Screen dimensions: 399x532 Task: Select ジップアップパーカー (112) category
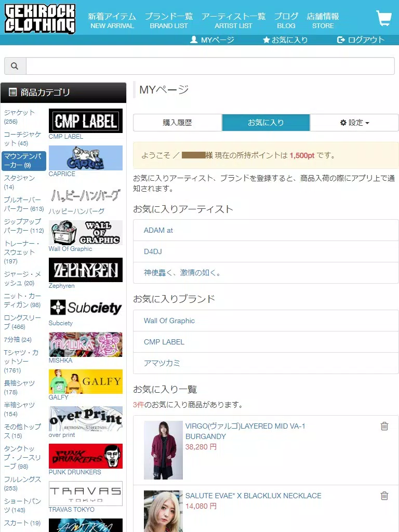point(24,225)
